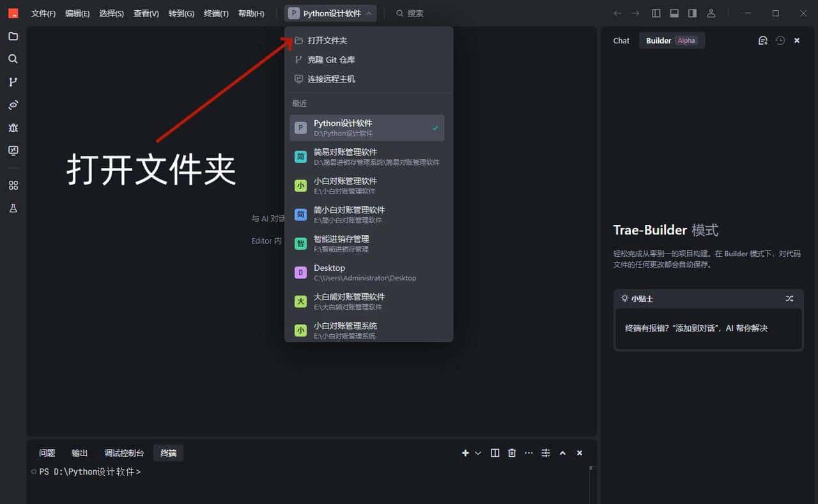Clear the terminal with the trash icon

click(x=511, y=453)
